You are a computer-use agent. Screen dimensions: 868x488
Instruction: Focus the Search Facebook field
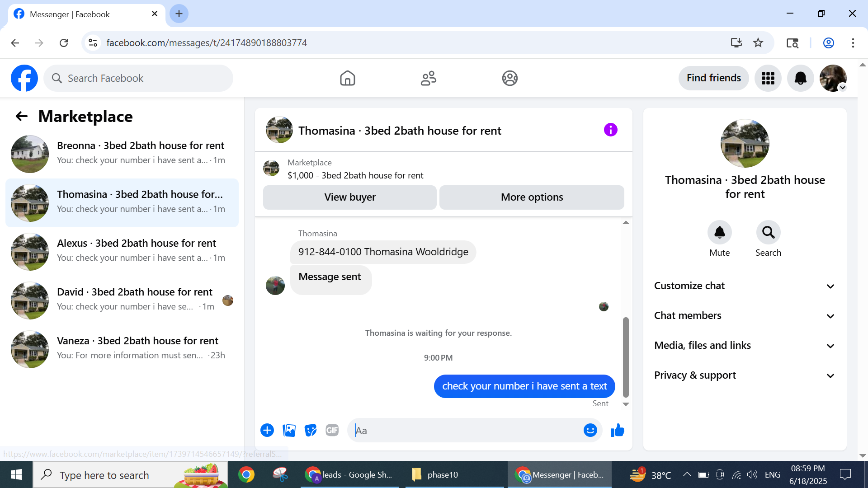pyautogui.click(x=138, y=78)
